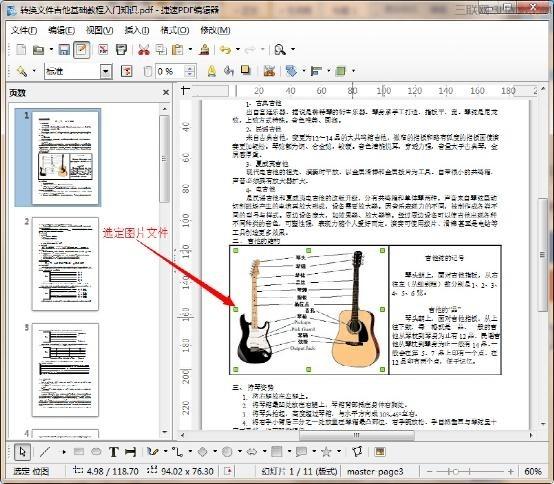The width and height of the screenshot is (554, 484).
Task: Paste clipboard with the paste icon
Action: coord(177,50)
